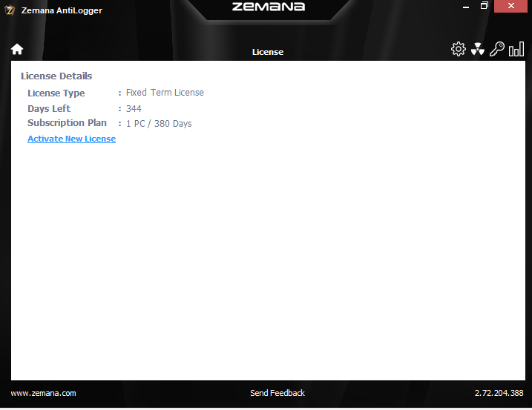Open the www.zemana.com website link
This screenshot has height=410, width=532.
pyautogui.click(x=44, y=393)
